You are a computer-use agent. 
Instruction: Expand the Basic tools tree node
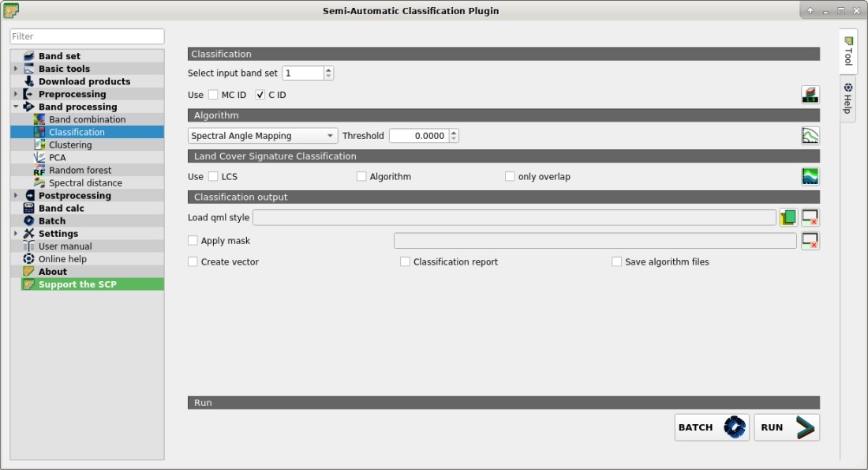click(x=16, y=69)
